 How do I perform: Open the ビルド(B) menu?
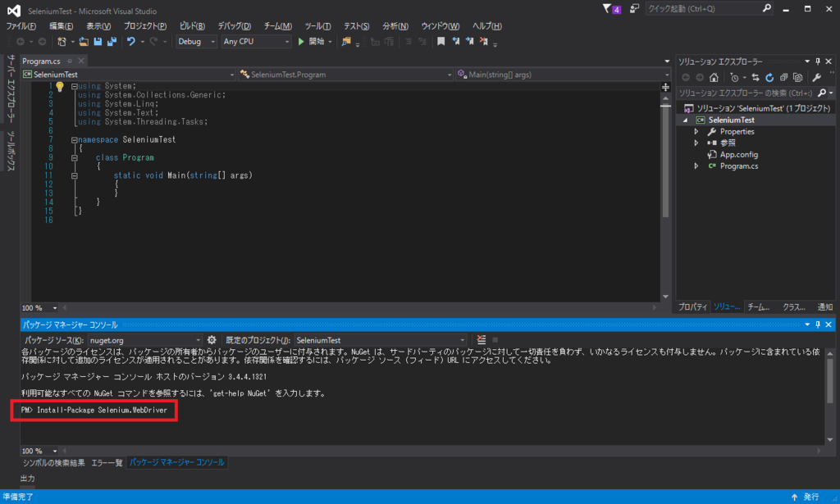192,25
